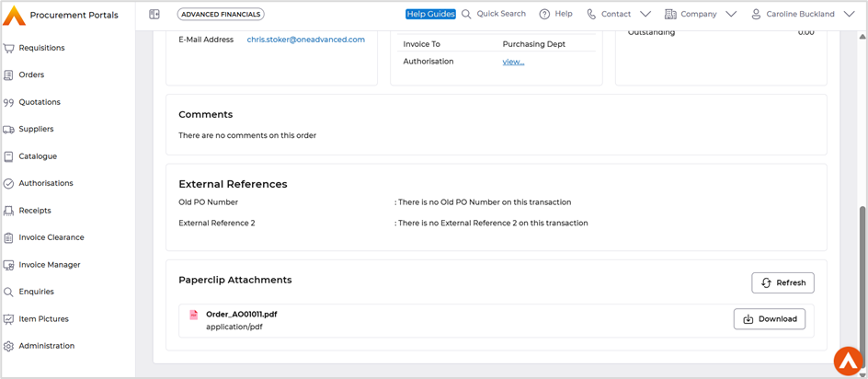This screenshot has height=379, width=868.
Task: Click the Paperclip Attachments heading
Action: 234,281
